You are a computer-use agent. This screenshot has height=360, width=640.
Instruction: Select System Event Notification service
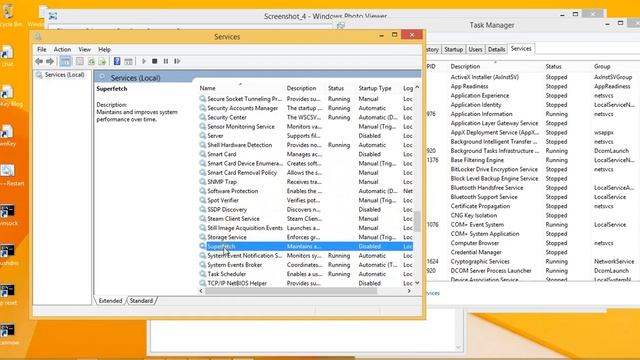tap(306, 256)
